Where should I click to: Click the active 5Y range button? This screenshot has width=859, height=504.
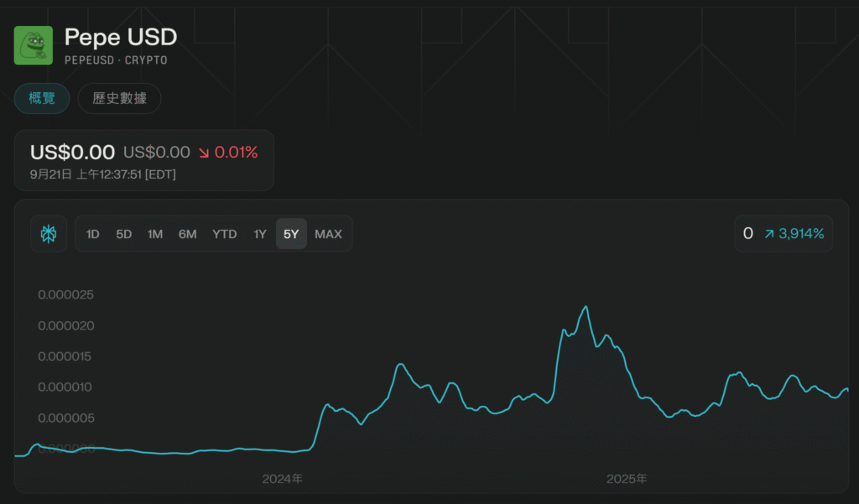pyautogui.click(x=291, y=234)
